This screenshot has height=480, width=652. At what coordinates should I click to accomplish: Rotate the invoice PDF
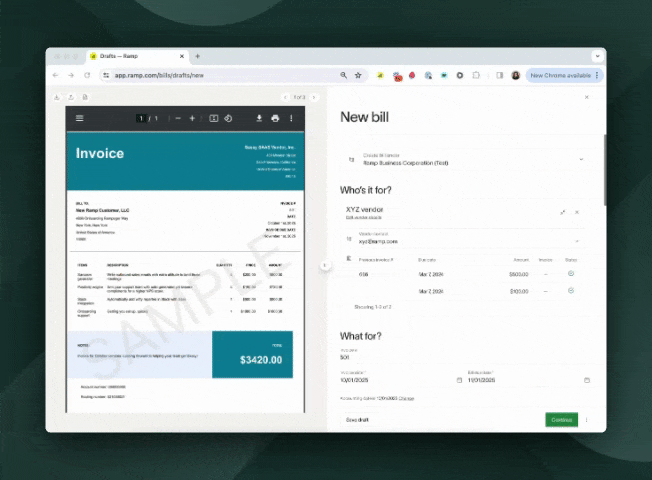point(228,119)
